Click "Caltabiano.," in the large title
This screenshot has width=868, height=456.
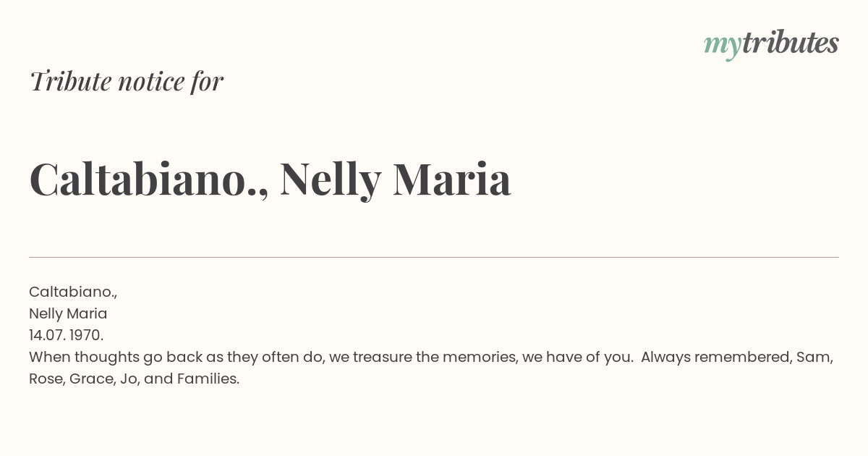pyautogui.click(x=149, y=180)
